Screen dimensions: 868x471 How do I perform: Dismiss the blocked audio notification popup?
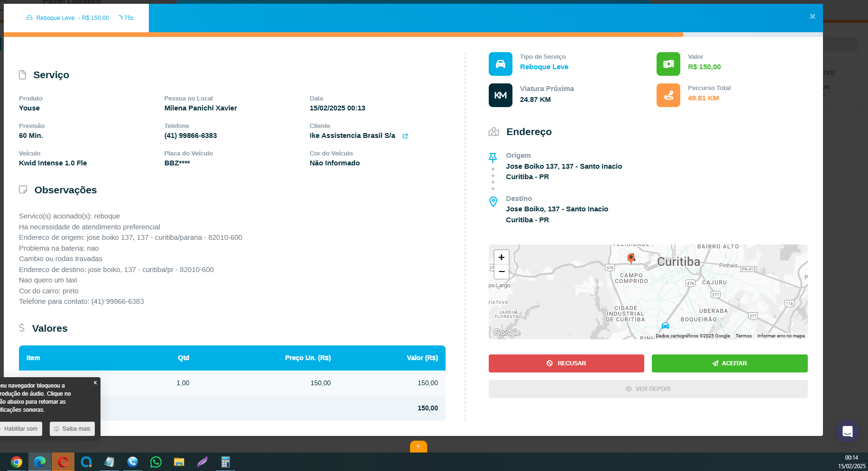95,383
